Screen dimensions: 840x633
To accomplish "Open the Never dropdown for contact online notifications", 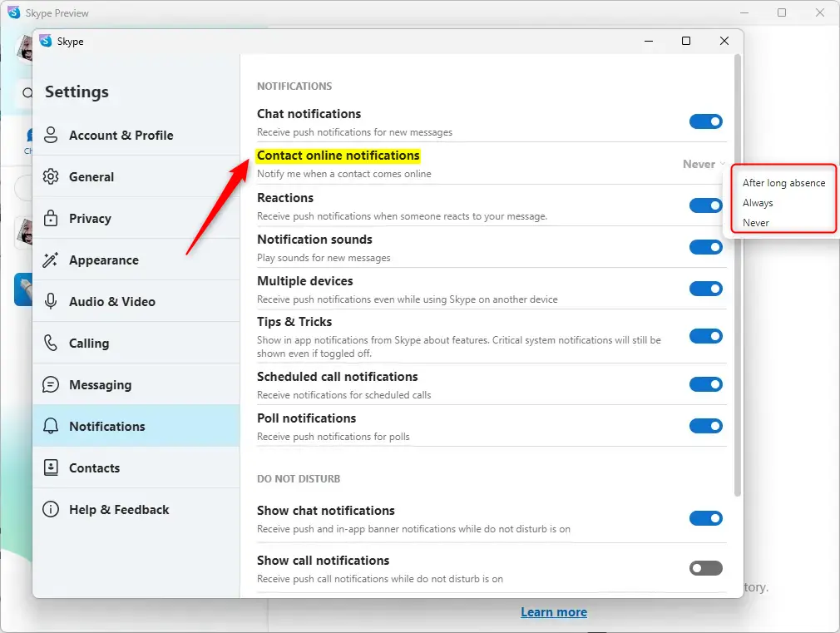I will tap(704, 164).
